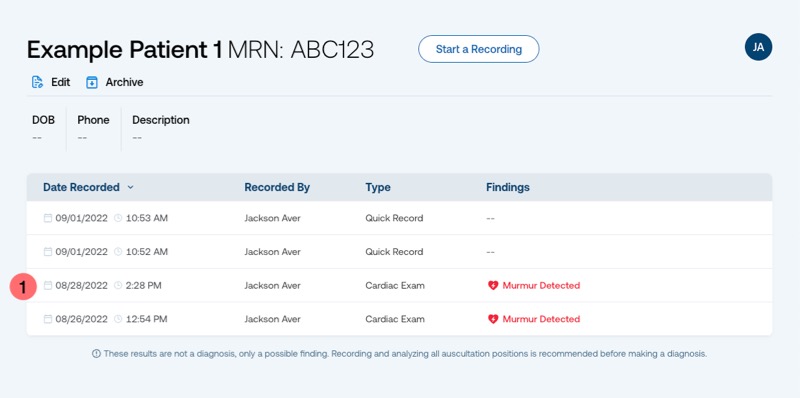Click the Phone field label

[93, 120]
